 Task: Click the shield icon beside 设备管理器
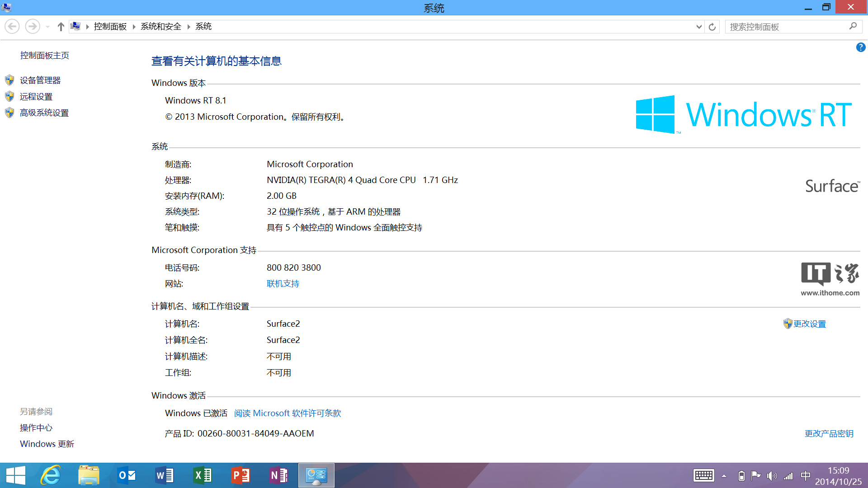click(x=9, y=80)
